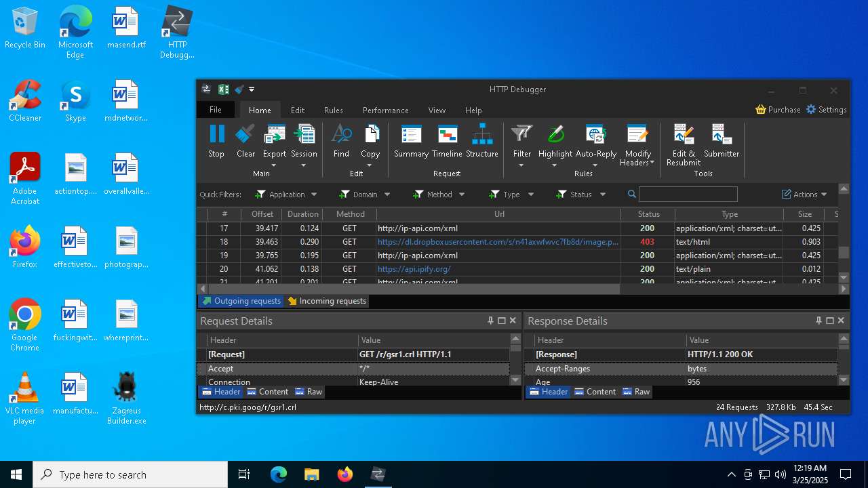Open Edit & Resubmit tool

[x=684, y=134]
